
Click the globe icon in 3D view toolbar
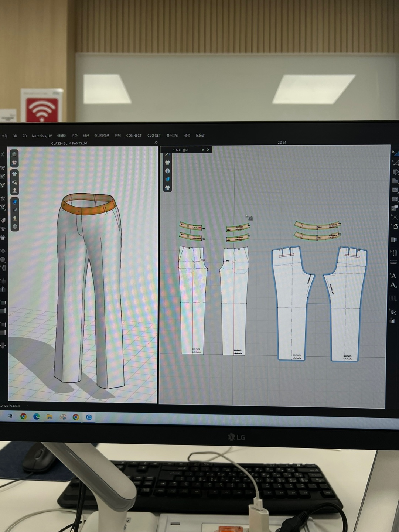pos(15,226)
